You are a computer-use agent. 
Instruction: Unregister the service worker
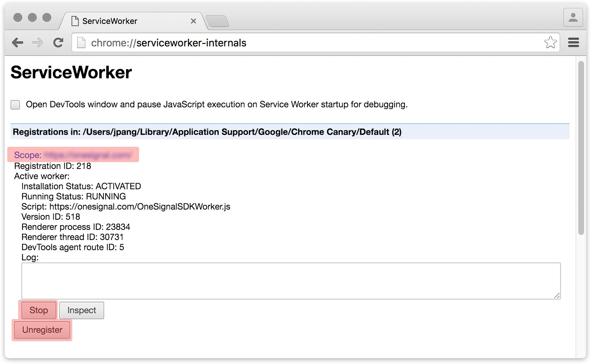click(42, 330)
